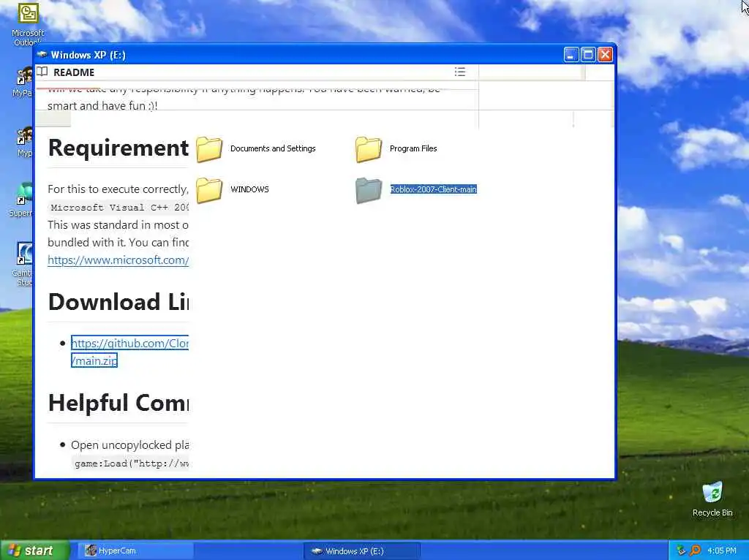Image resolution: width=749 pixels, height=560 pixels.
Task: Minimize the Windows XP (E:) window
Action: pyautogui.click(x=571, y=55)
